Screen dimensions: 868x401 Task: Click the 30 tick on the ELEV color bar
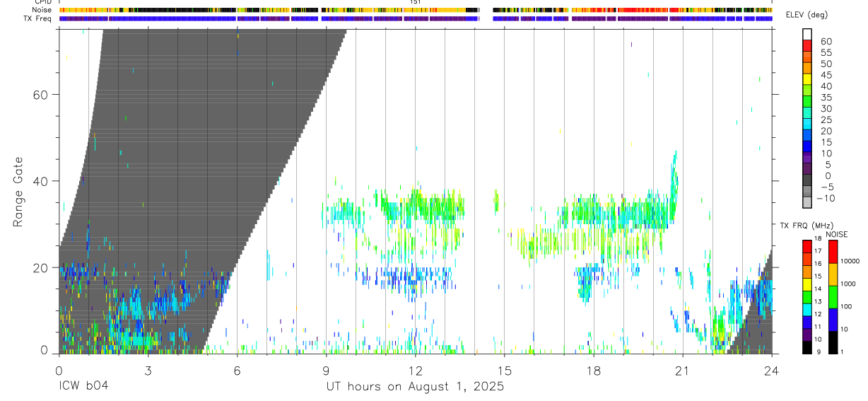tap(826, 108)
